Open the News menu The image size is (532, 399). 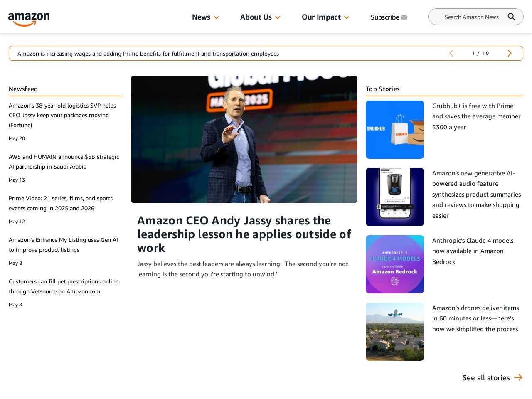click(x=201, y=17)
